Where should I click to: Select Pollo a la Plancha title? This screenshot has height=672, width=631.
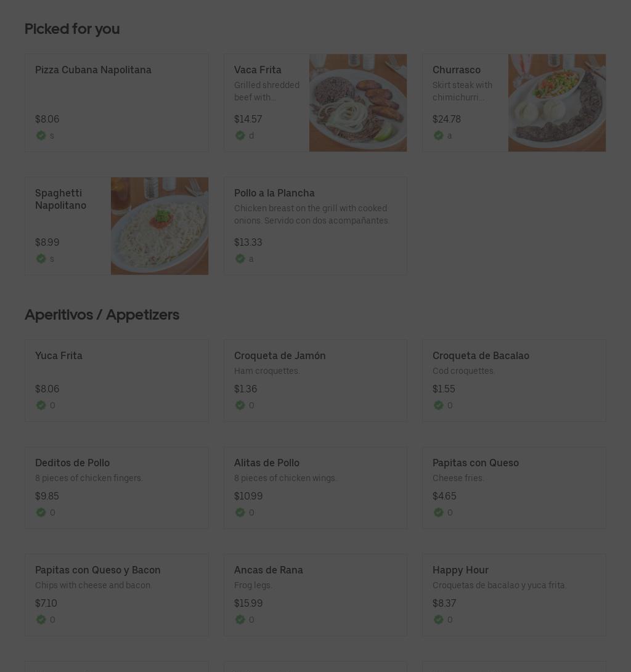coord(274,193)
